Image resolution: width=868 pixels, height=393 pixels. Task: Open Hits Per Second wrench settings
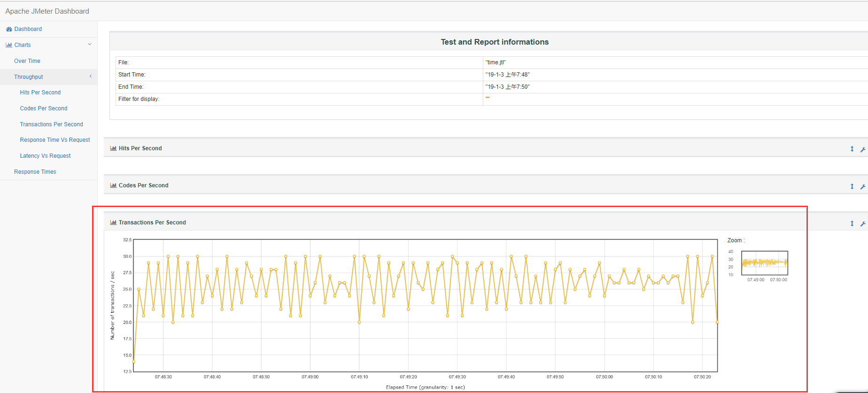863,149
